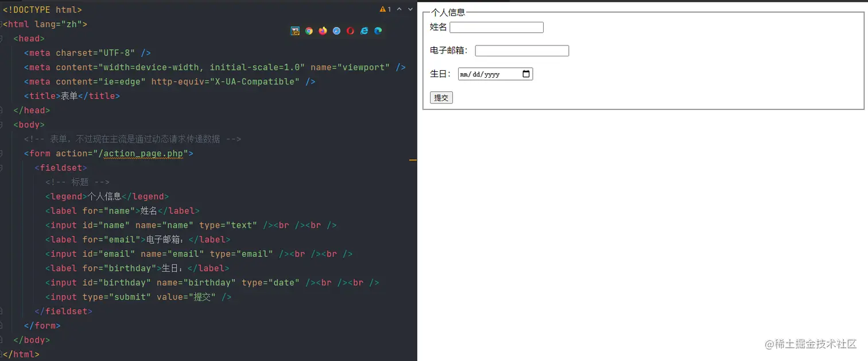Click the input id="name" code line
The image size is (868, 361).
191,225
